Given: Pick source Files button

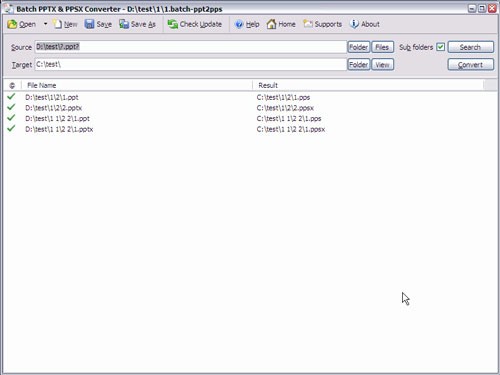Looking at the screenshot, I should [x=382, y=47].
